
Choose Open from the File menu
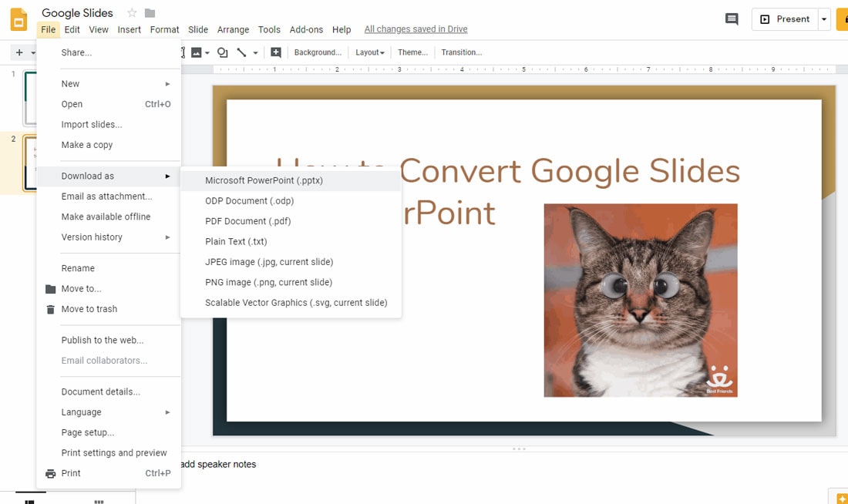(109, 104)
